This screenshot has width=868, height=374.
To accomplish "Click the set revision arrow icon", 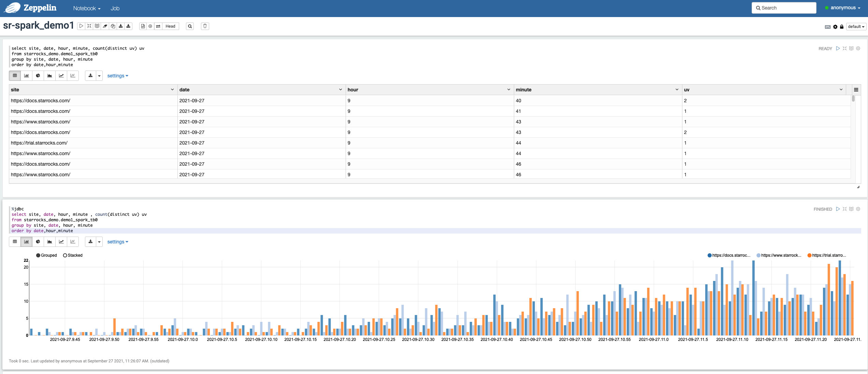I will 150,26.
